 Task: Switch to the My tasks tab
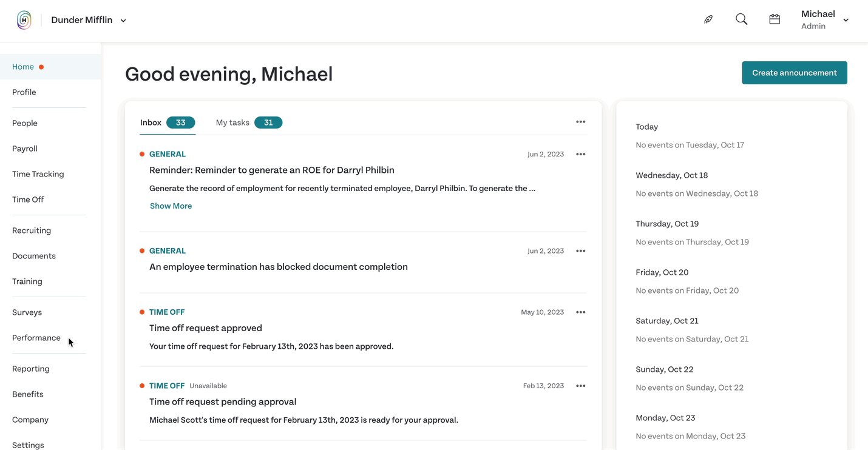coord(249,123)
